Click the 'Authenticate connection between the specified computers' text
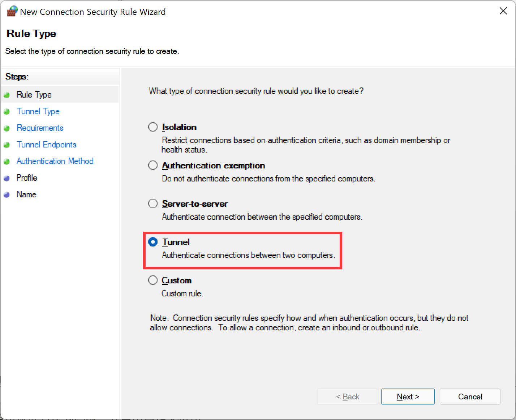This screenshot has width=516, height=420. [x=262, y=217]
